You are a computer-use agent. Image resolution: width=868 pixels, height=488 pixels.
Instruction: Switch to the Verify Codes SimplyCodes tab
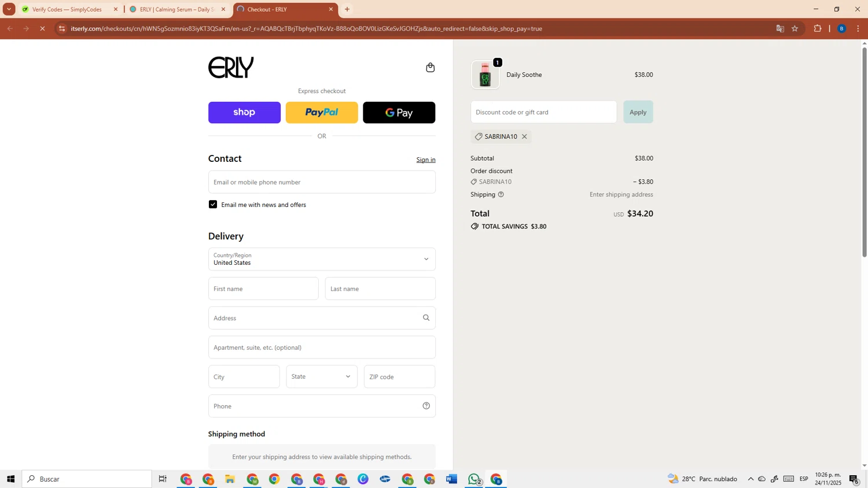[67, 9]
